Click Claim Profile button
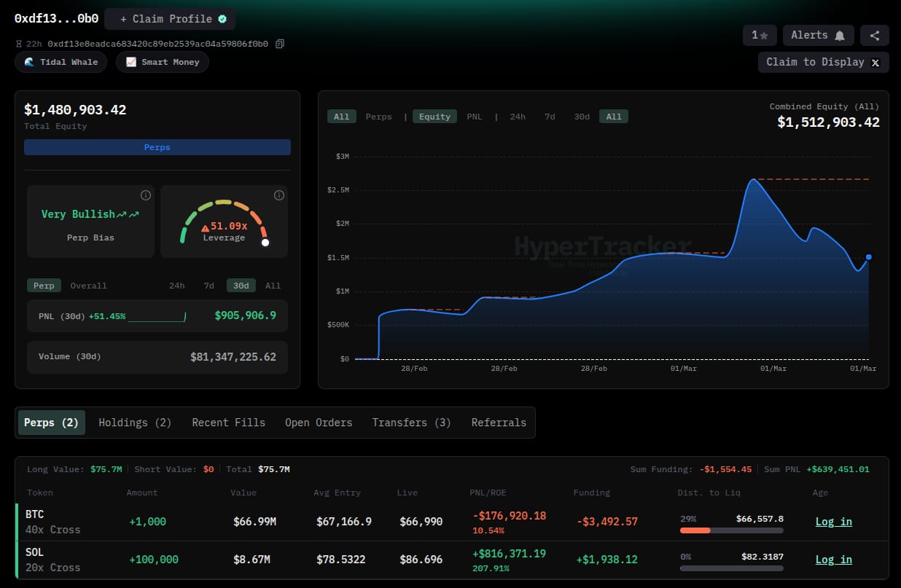Image resolution: width=901 pixels, height=588 pixels. click(x=169, y=19)
